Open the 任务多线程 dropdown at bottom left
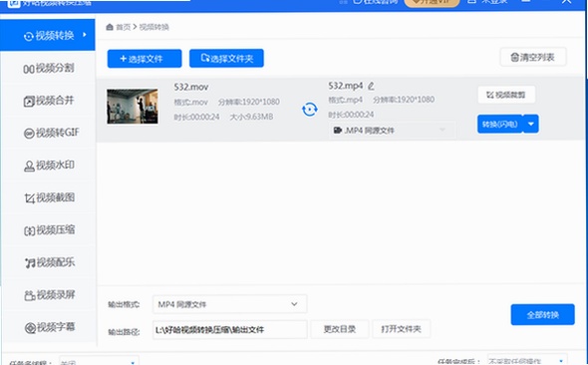 [99, 361]
